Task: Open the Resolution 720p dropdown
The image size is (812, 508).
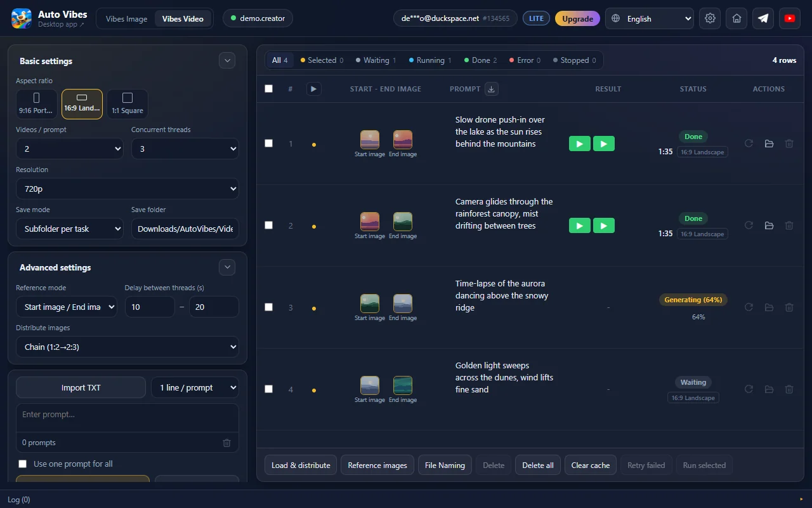Action: pos(128,189)
